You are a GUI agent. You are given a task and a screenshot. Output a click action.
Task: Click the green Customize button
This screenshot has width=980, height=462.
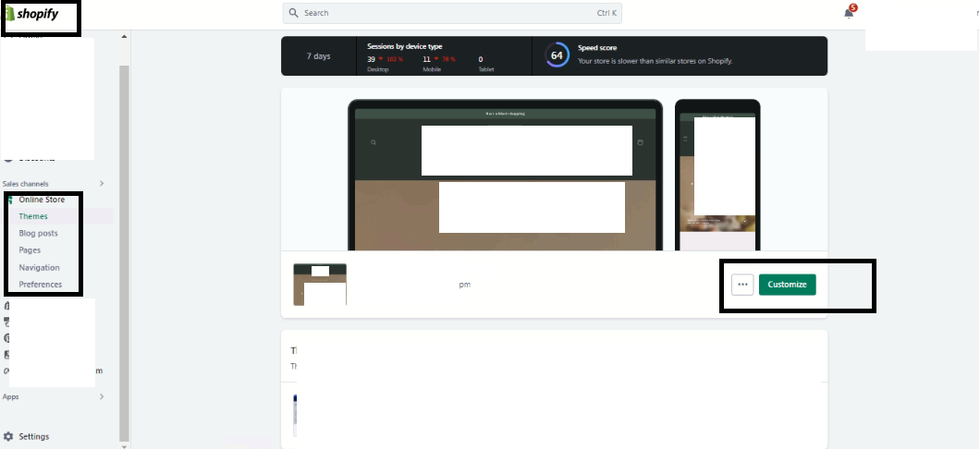[787, 285]
